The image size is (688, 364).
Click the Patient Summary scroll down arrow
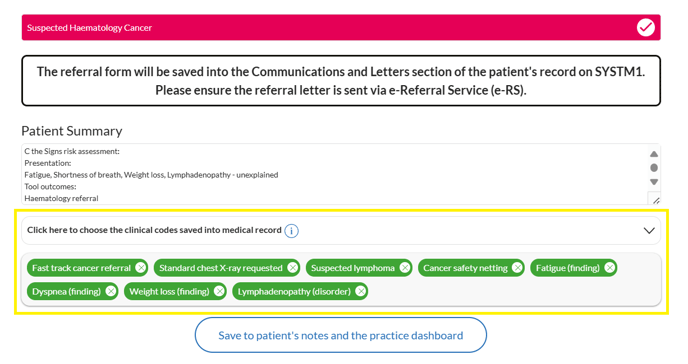point(654,182)
